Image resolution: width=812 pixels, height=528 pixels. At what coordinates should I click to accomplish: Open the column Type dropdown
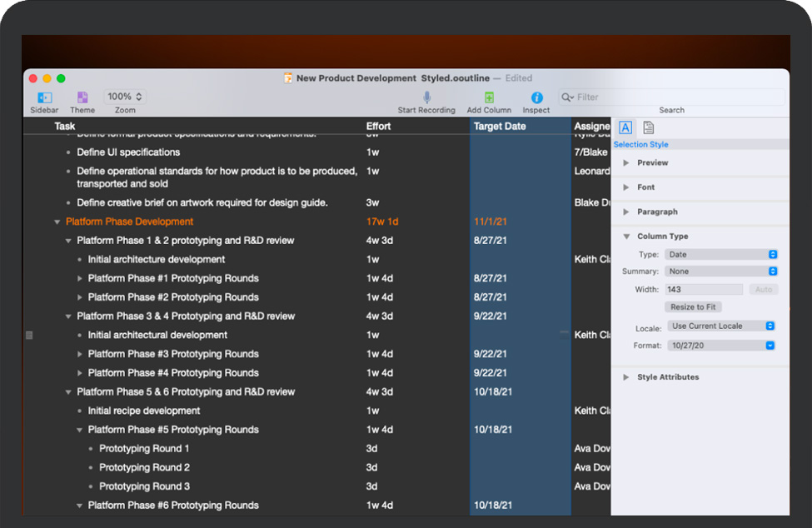tap(721, 255)
